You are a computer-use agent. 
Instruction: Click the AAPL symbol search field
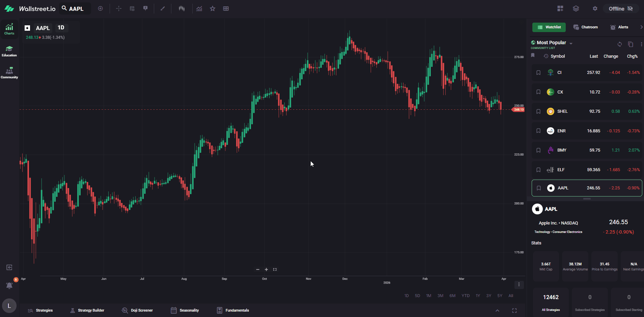76,9
